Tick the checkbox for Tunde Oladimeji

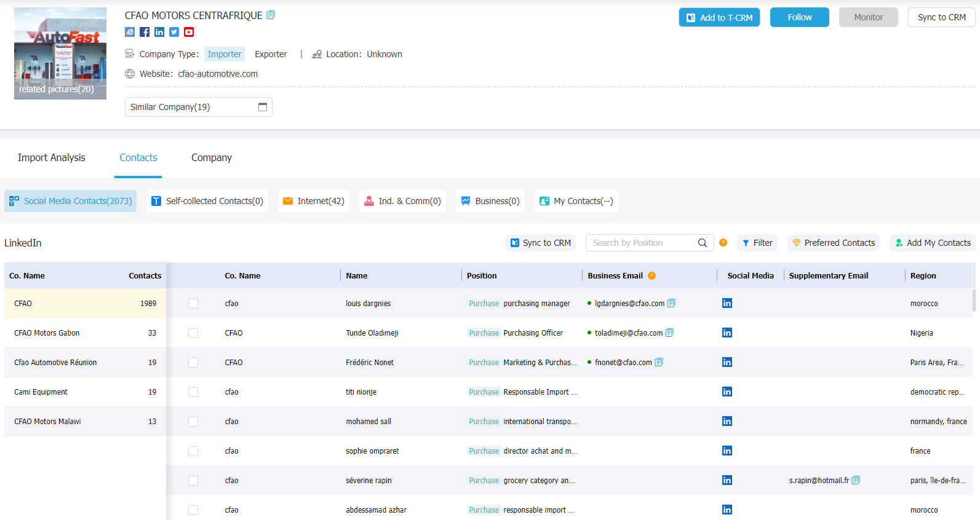[x=193, y=333]
